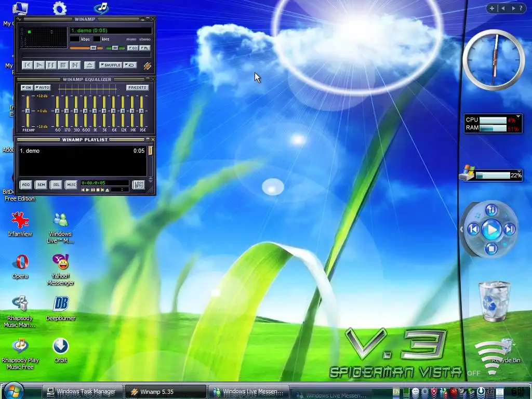Click the Winamp song seek bar

[x=87, y=55]
